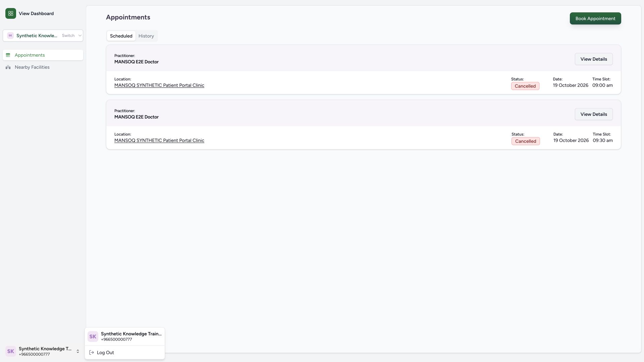This screenshot has width=644, height=362.
Task: Click practitioner name in the first appointment card
Action: pyautogui.click(x=137, y=62)
